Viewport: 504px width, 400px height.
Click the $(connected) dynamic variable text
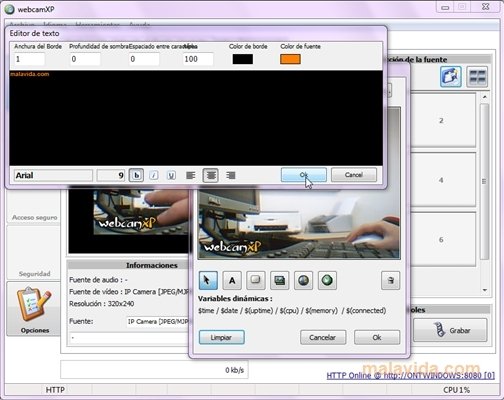(366, 311)
